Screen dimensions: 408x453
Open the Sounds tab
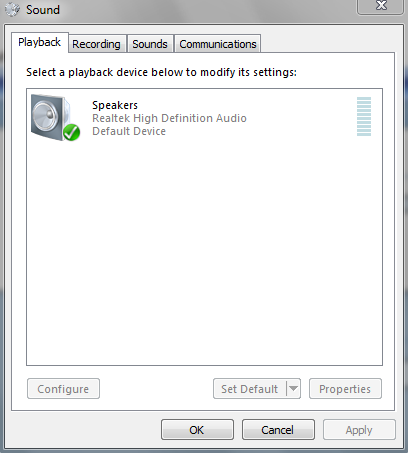pyautogui.click(x=150, y=44)
